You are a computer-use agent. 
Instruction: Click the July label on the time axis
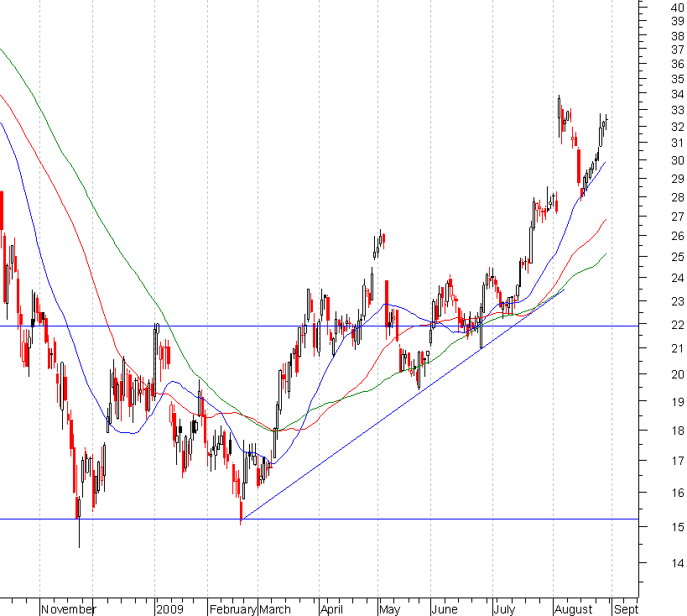click(504, 609)
